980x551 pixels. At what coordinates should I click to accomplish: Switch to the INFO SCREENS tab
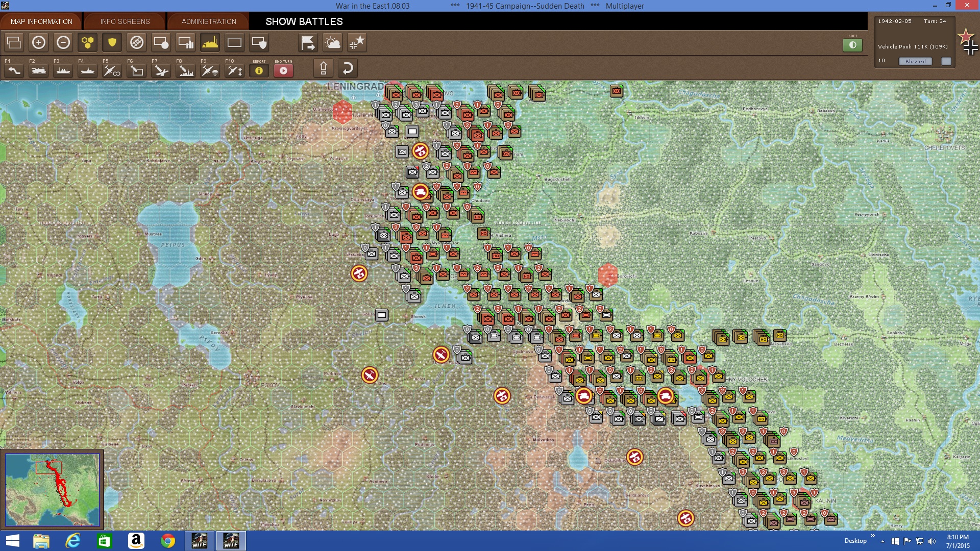[x=125, y=21]
